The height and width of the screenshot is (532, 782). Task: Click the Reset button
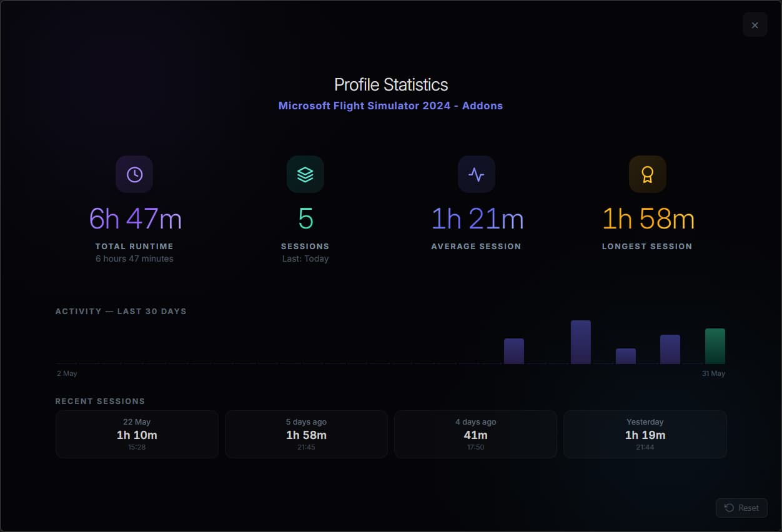pyautogui.click(x=741, y=508)
